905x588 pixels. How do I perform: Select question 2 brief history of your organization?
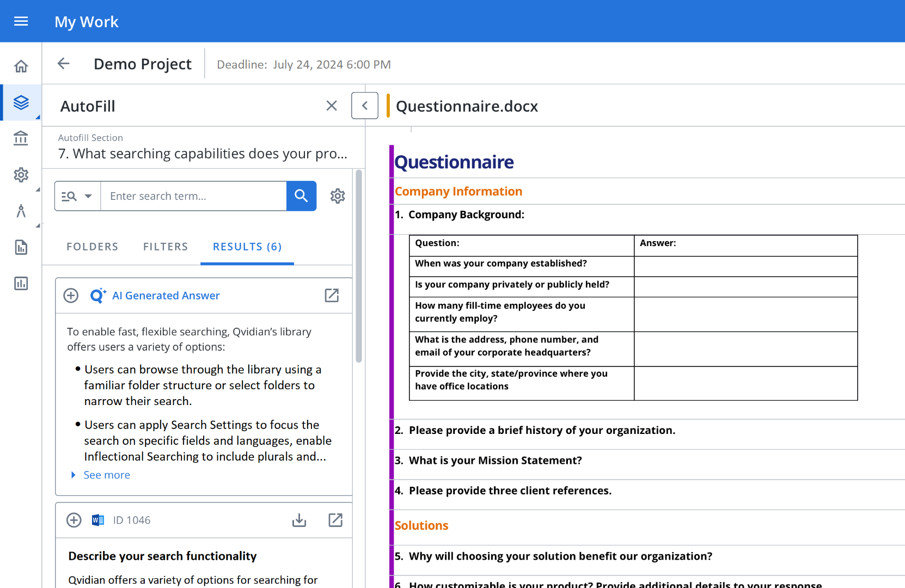[x=535, y=430]
